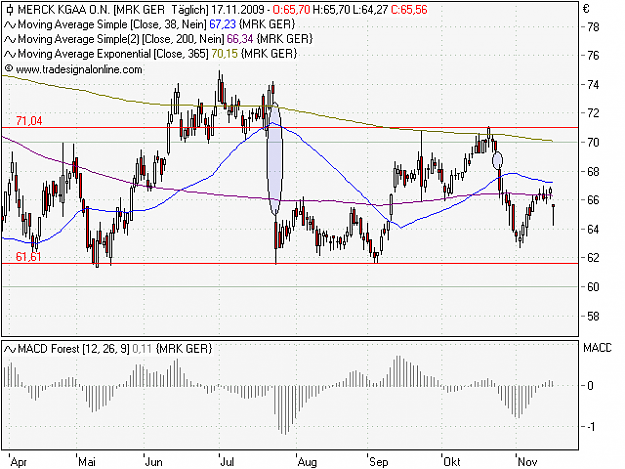Click the Apr label on time axis

point(19,462)
